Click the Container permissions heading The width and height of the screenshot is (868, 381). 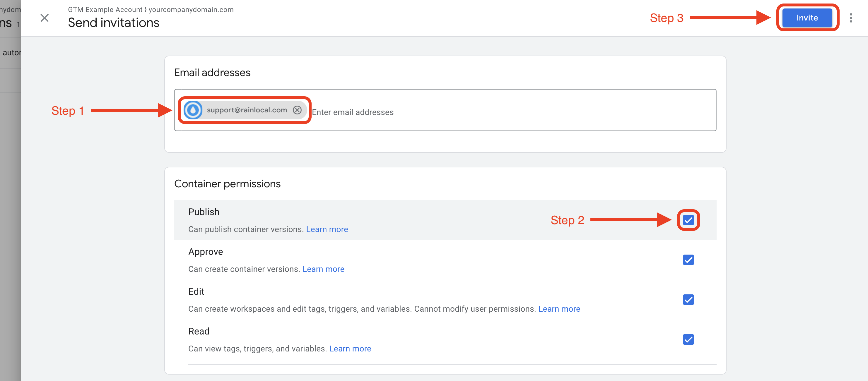click(227, 184)
